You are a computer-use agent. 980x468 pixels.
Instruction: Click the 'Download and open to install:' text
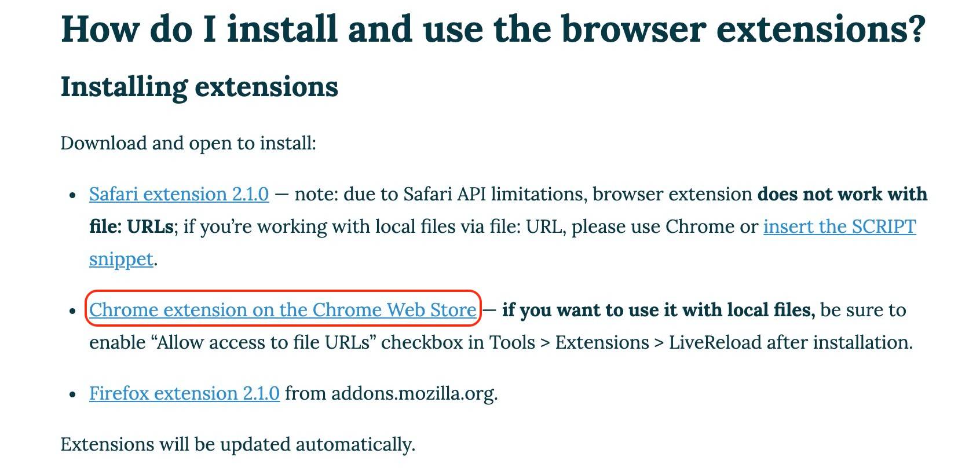pyautogui.click(x=188, y=143)
